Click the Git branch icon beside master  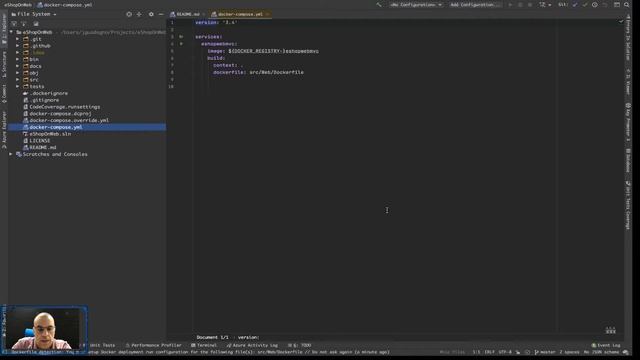click(x=536, y=352)
